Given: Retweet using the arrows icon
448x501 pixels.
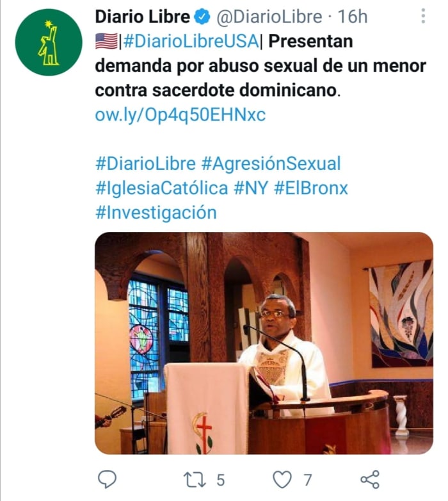Looking at the screenshot, I should pyautogui.click(x=195, y=480).
